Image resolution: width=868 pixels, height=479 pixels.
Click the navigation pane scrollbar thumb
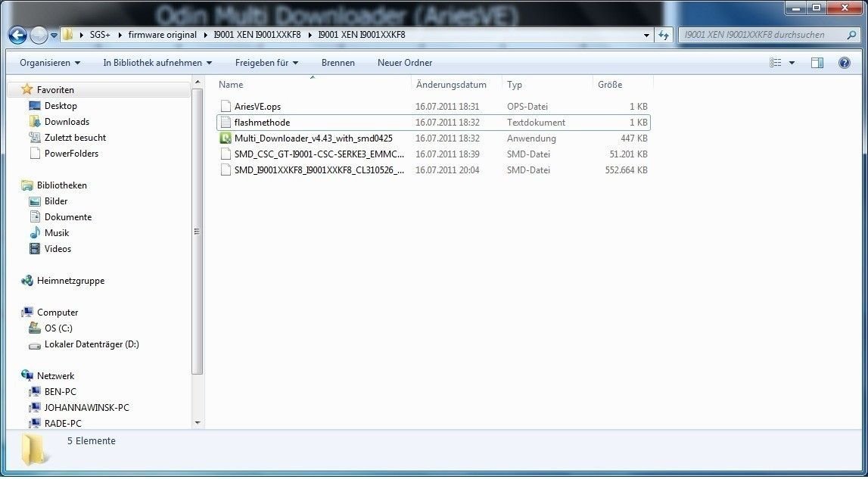(x=198, y=231)
